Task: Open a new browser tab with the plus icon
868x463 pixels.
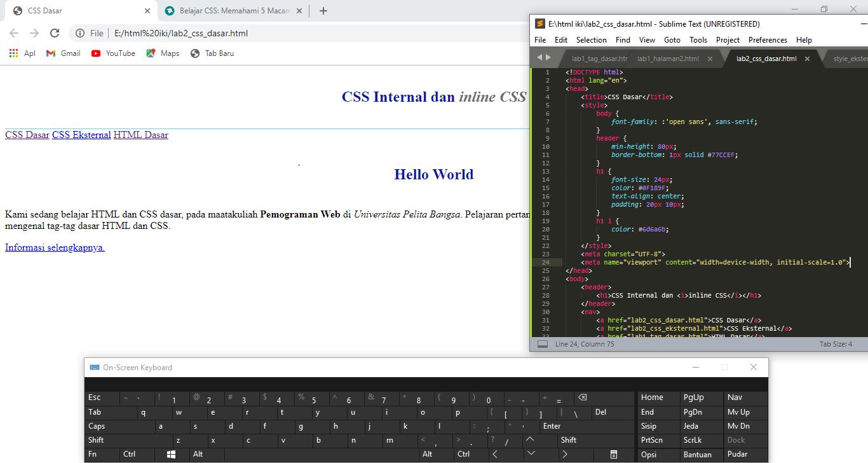Action: (324, 11)
